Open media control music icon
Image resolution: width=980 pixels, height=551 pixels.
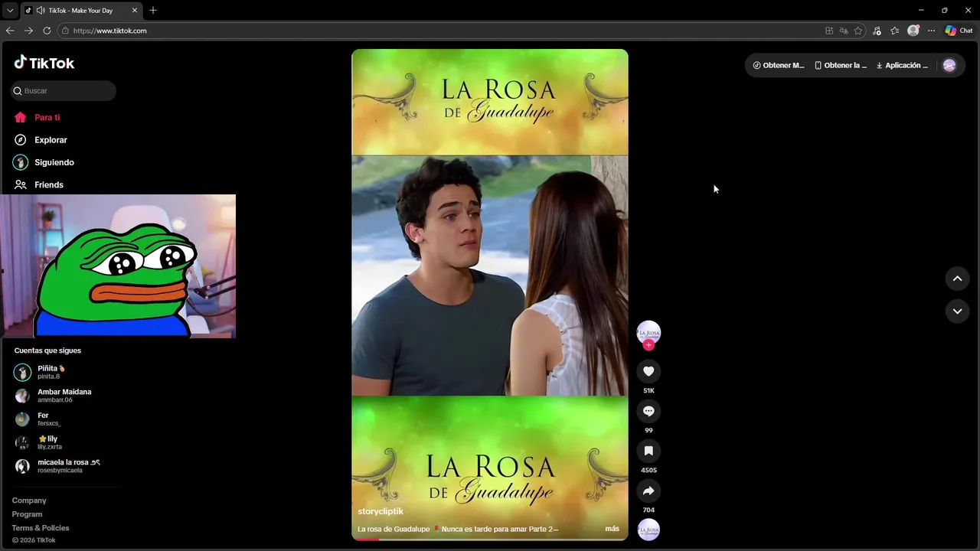(877, 31)
